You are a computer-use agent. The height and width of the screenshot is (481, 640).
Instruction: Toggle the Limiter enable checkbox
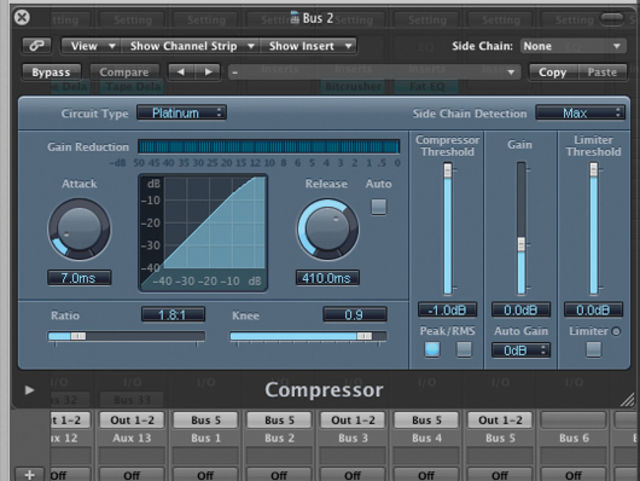593,350
